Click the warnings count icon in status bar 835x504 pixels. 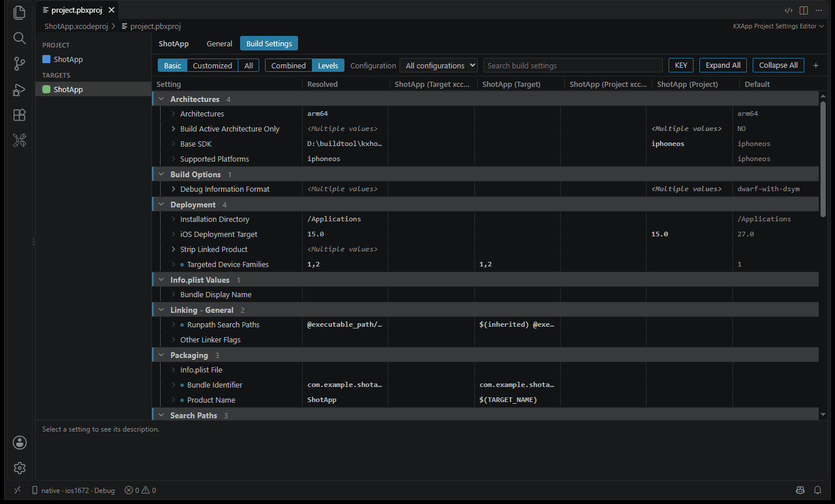click(x=146, y=490)
